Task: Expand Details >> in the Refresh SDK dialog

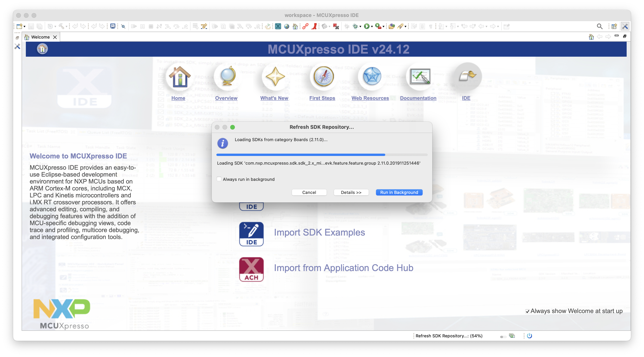Action: pos(351,192)
